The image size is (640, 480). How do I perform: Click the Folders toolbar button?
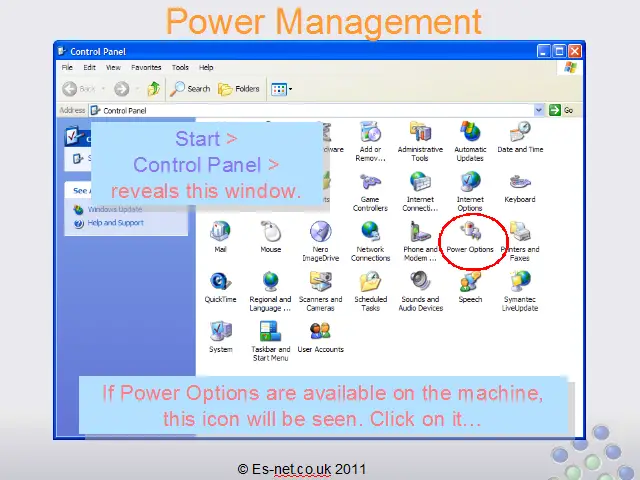240,89
